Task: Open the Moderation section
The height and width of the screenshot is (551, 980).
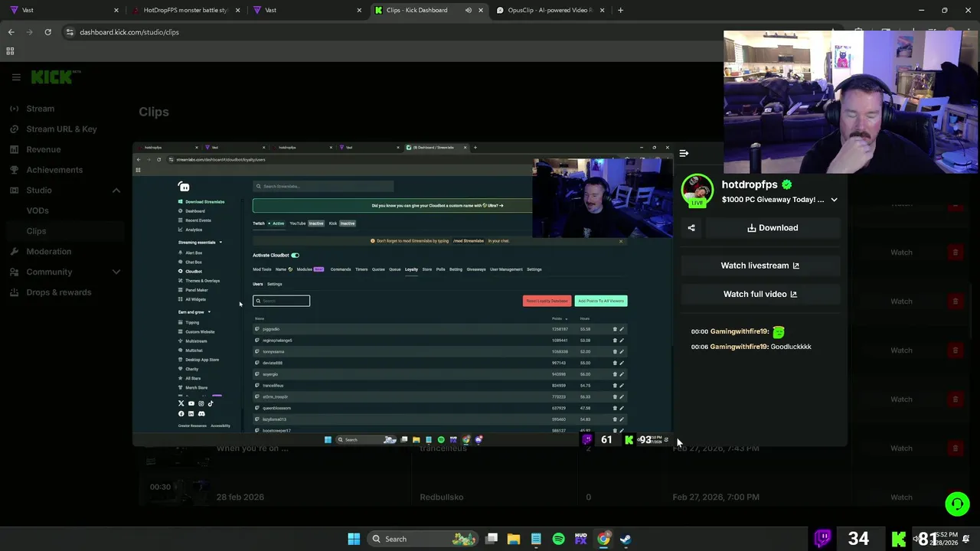Action: tap(48, 251)
